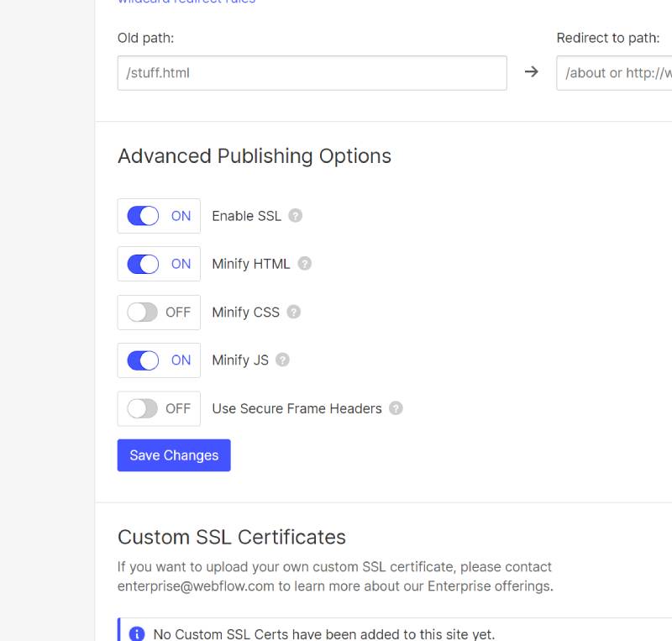Viewport: 672px width, 641px height.
Task: Open help icon next to Minify CSS
Action: coord(293,312)
